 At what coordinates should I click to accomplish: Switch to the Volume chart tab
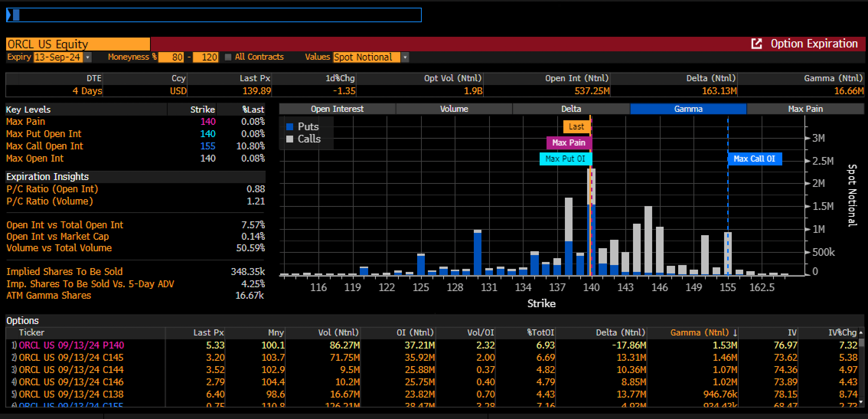point(454,109)
